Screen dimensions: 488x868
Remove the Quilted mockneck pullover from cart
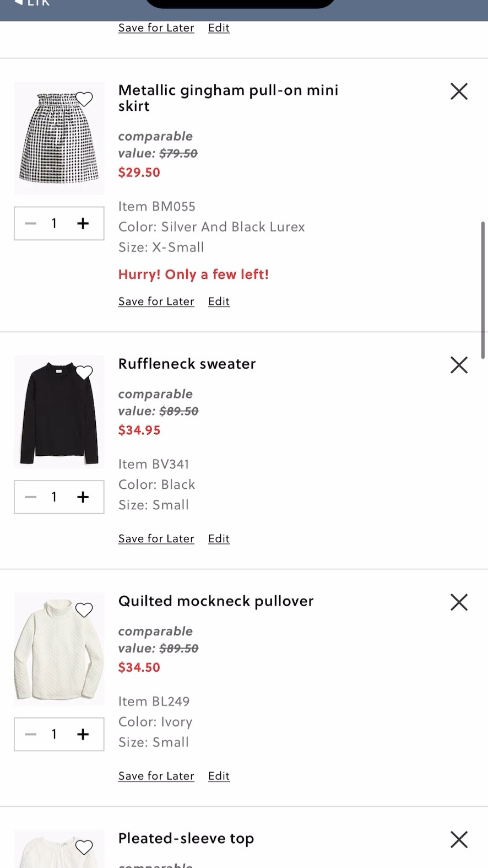[x=459, y=602]
